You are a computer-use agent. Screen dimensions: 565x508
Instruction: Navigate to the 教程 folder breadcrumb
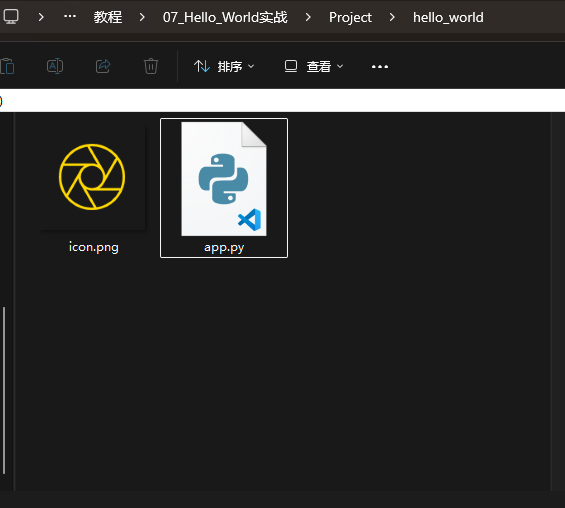pyautogui.click(x=108, y=17)
